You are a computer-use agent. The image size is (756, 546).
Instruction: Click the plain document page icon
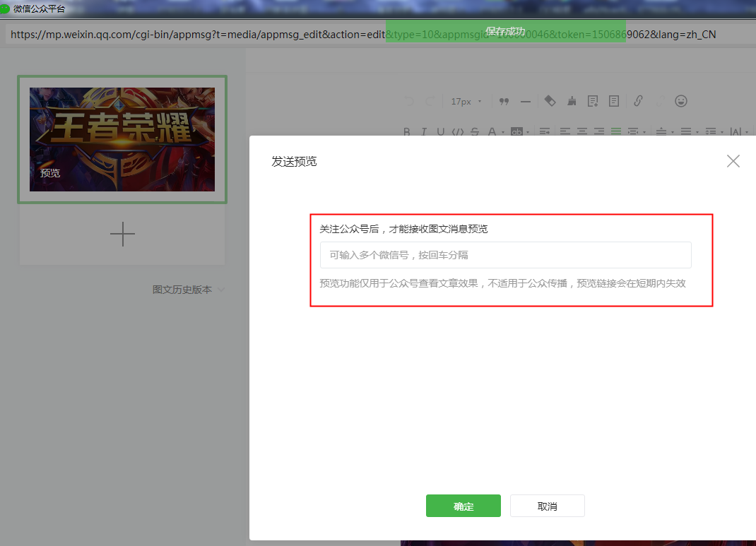point(614,101)
